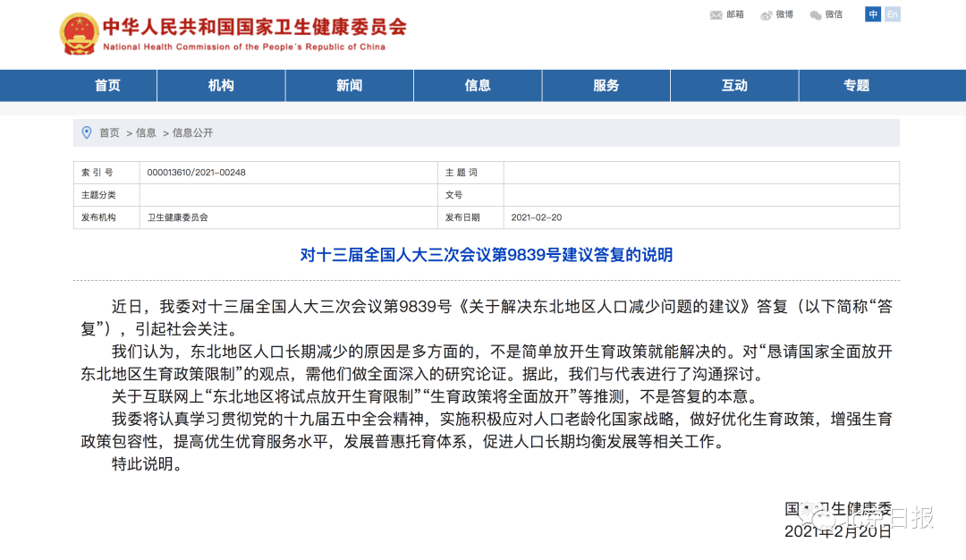This screenshot has width=966, height=560.
Task: Click the article title 对十三届全国人大三次会议第9839号建议答复的说明
Action: [486, 255]
